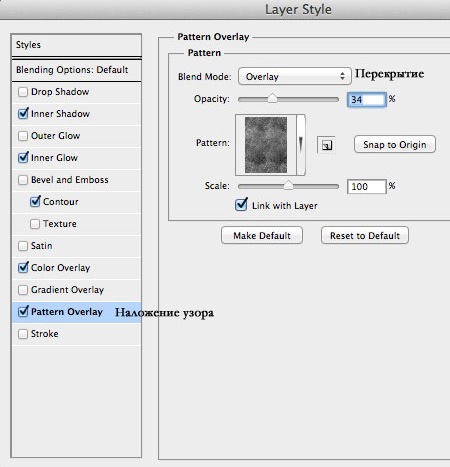Select the Bevel and Emboss style label
This screenshot has width=450, height=467.
coord(70,180)
